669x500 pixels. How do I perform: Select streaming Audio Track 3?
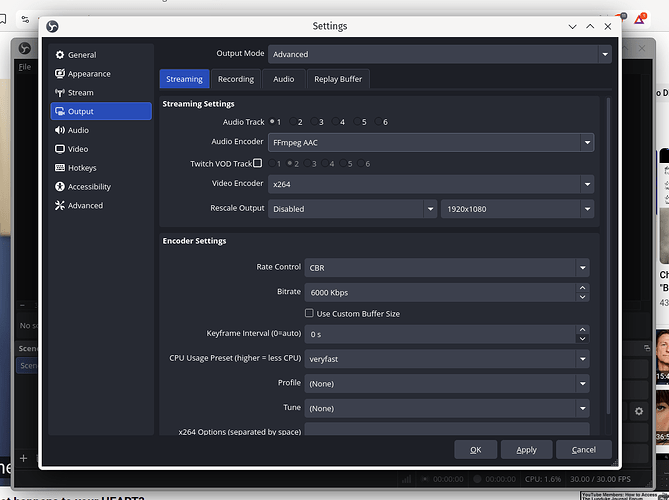[316, 122]
